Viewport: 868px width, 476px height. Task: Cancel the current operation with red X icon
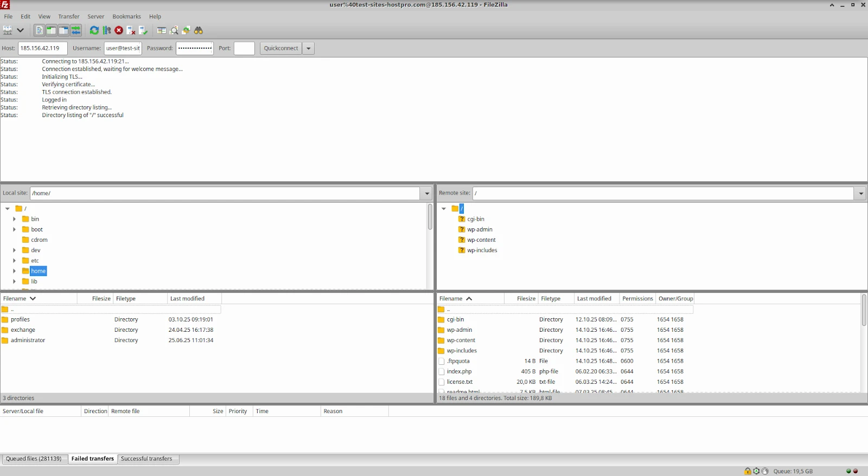point(119,30)
